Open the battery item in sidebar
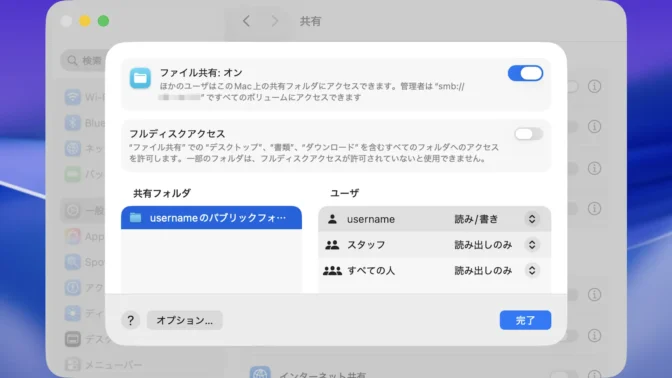Screen dimensions: 672x378 [84, 174]
